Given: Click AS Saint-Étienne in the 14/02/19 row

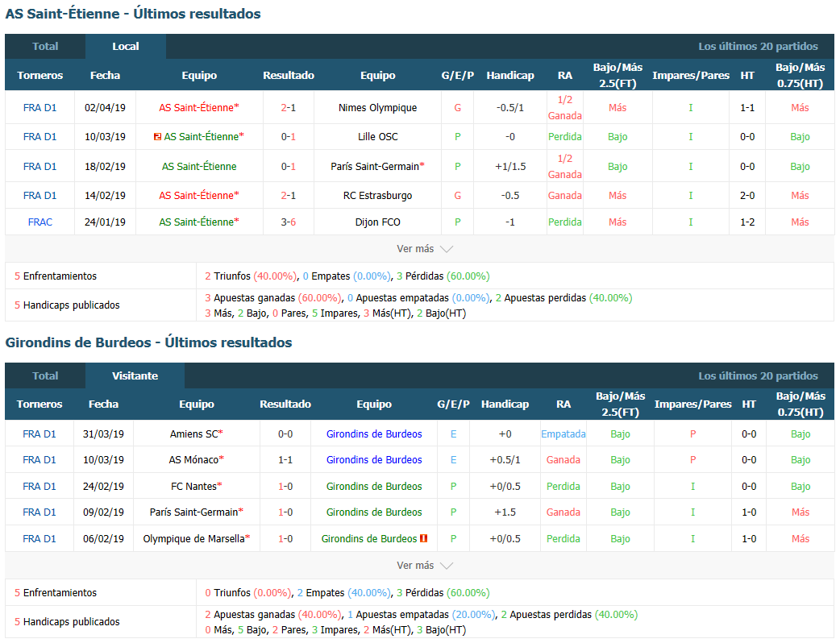Looking at the screenshot, I should (196, 196).
